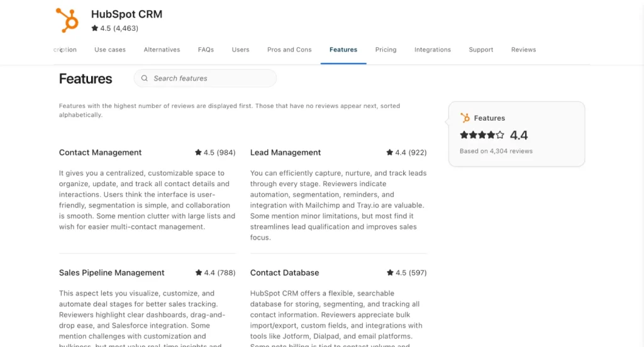
Task: Click the Based on 4,304 reviews text
Action: pos(496,151)
